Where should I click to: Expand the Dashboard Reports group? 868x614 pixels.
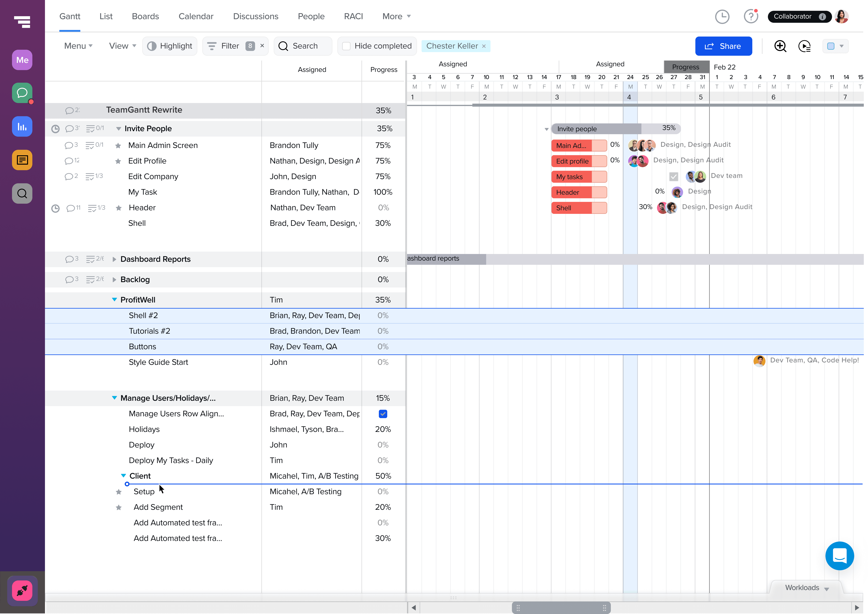(114, 259)
